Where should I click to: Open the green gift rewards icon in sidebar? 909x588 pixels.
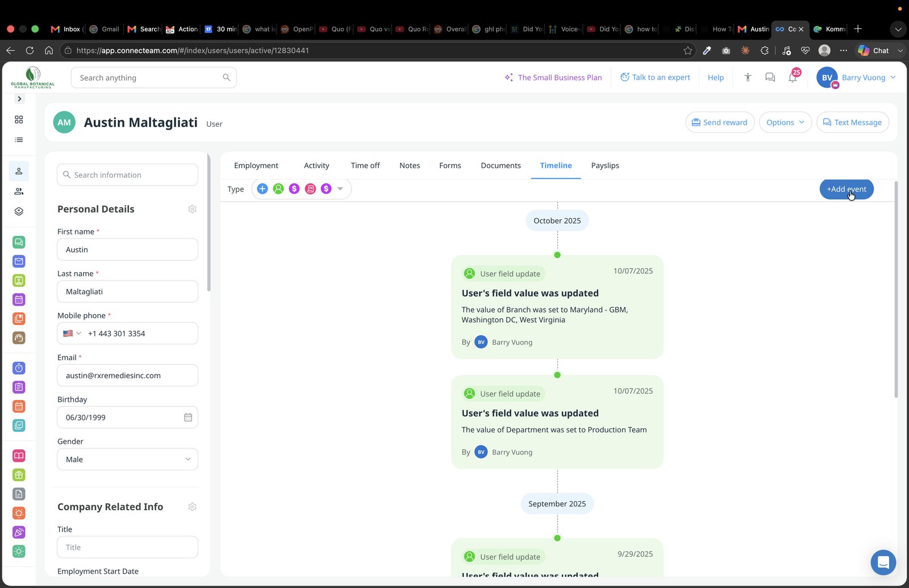tap(19, 475)
